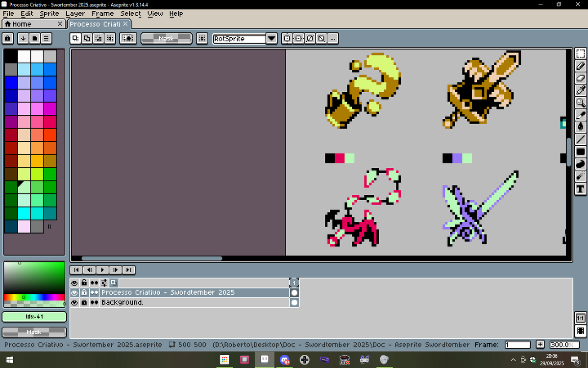Viewport: 588px width, 368px height.
Task: Flip selection horizontally icon
Action: click(287, 38)
